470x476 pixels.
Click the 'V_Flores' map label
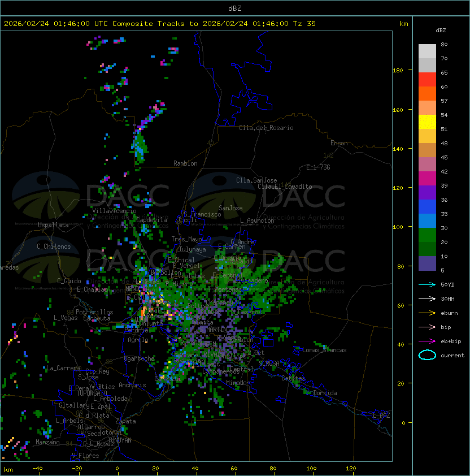[x=85, y=456]
